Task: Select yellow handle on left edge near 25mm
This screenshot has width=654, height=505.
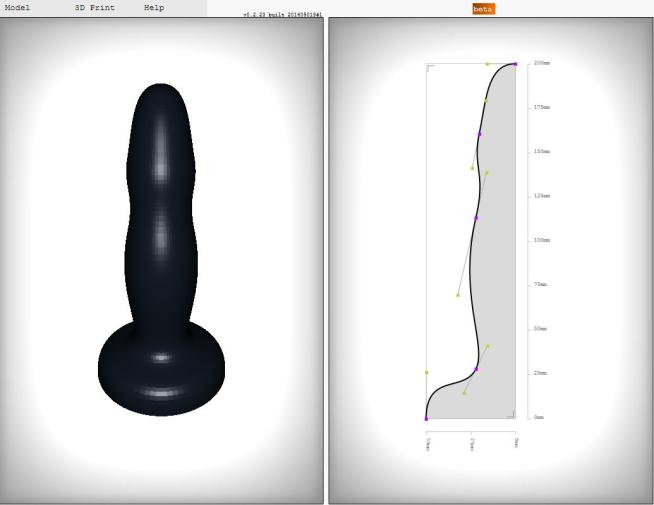Action: coord(426,372)
